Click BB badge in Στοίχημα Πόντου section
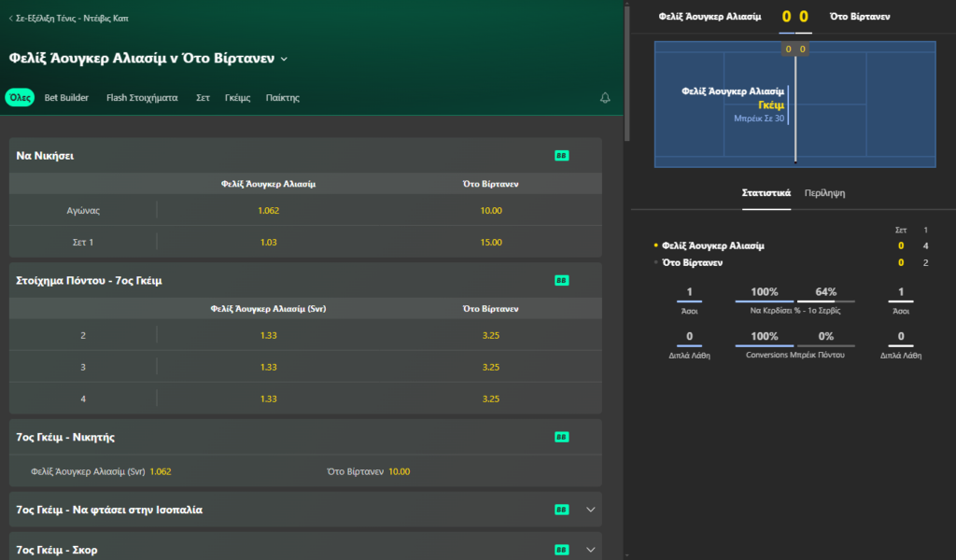This screenshot has height=560, width=956. pyautogui.click(x=561, y=280)
